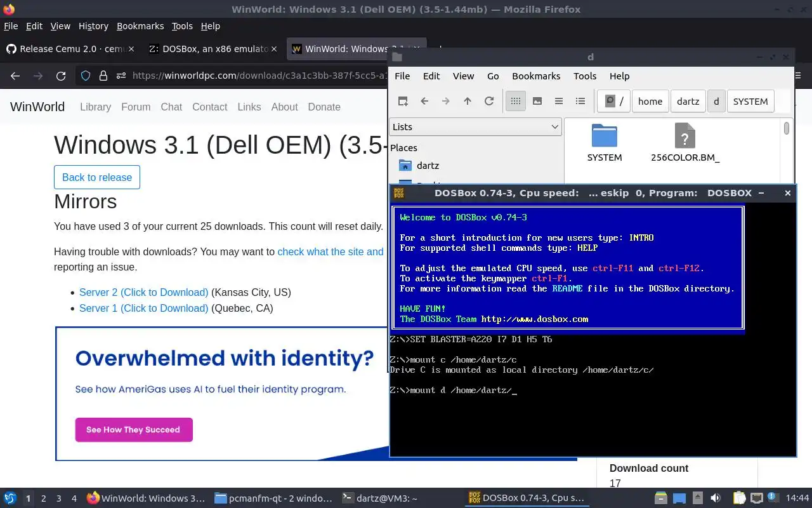Open tracking protection shield icon
The width and height of the screenshot is (812, 508).
tap(86, 76)
